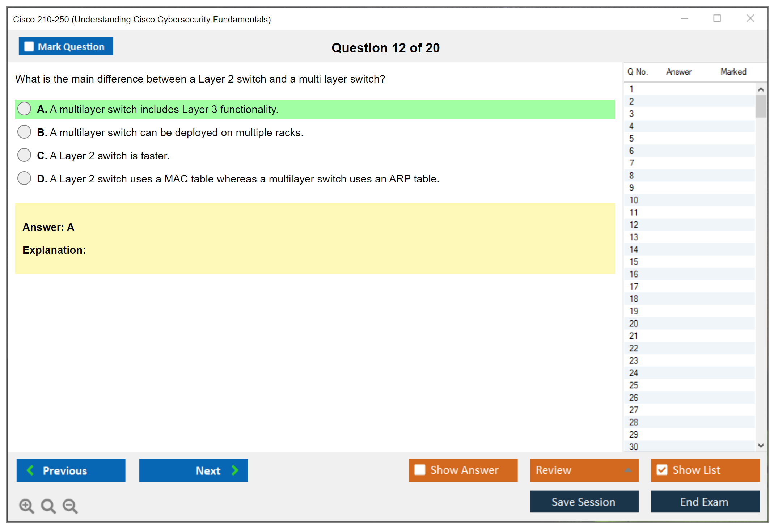778x532 pixels.
Task: Select question 15 in the list
Action: point(634,262)
